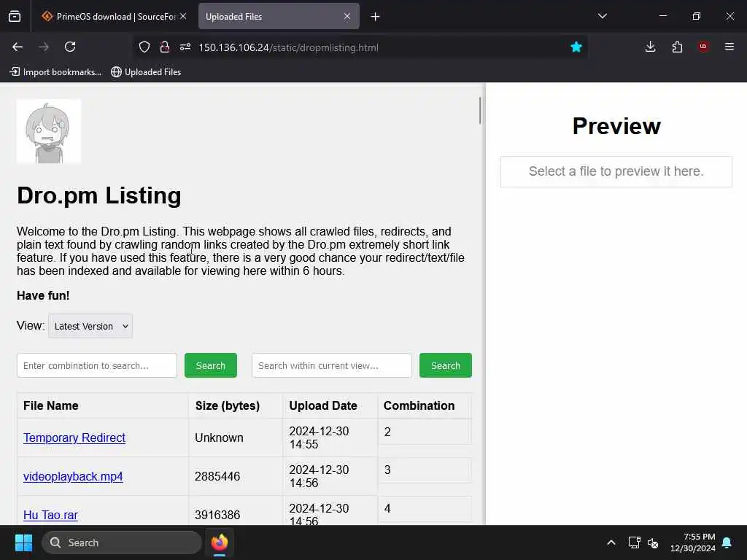This screenshot has height=560, width=747.
Task: Click the anime avatar image
Action: click(x=49, y=131)
